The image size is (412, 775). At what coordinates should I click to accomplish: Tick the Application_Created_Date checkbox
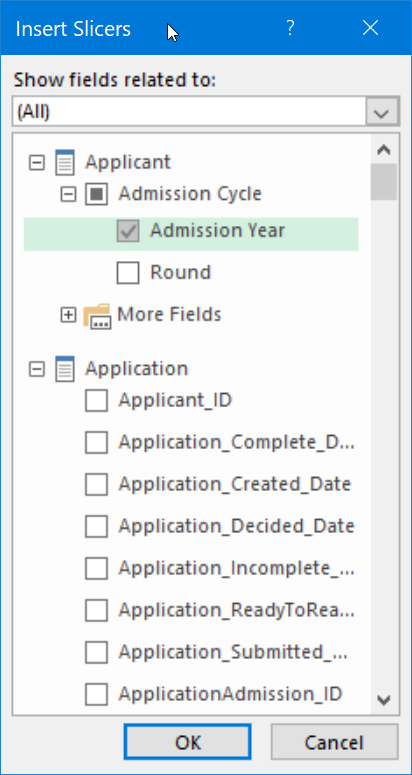coord(96,484)
